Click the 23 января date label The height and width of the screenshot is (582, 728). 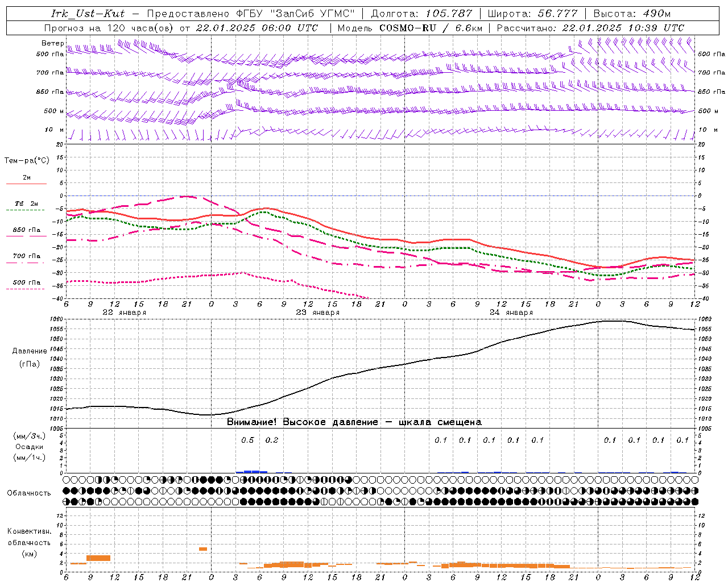point(318,312)
